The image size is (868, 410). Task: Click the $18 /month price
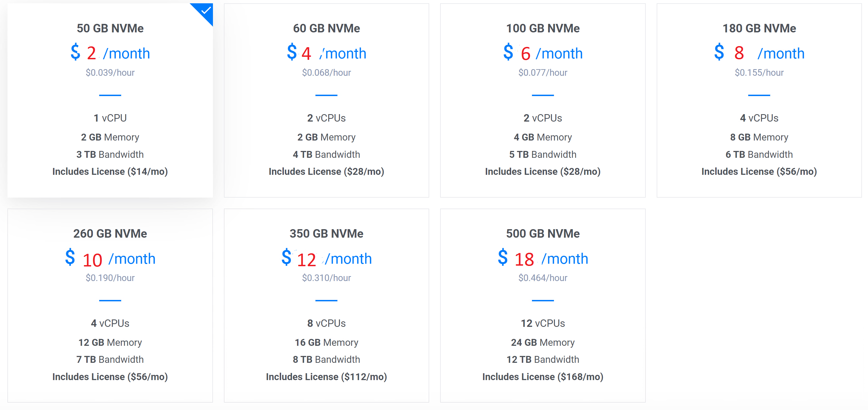click(542, 259)
